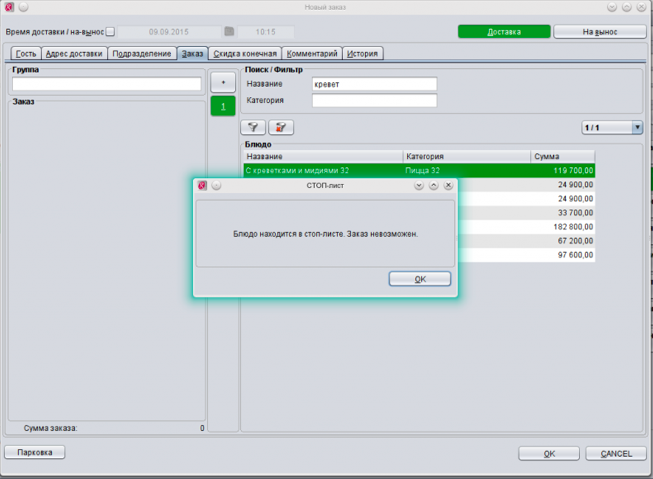The width and height of the screenshot is (653, 479).
Task: Sort by Название column header
Action: click(x=323, y=156)
